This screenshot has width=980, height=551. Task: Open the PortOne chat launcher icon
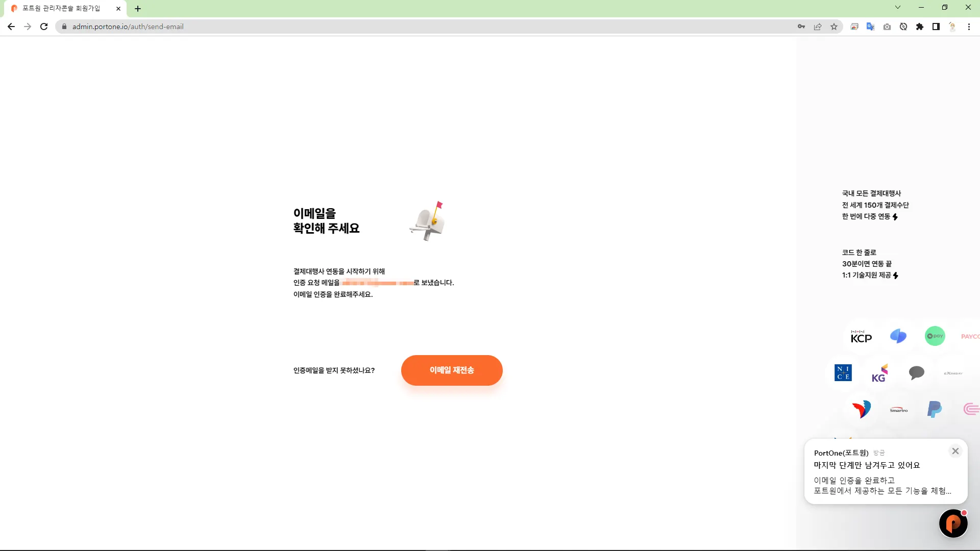[953, 523]
